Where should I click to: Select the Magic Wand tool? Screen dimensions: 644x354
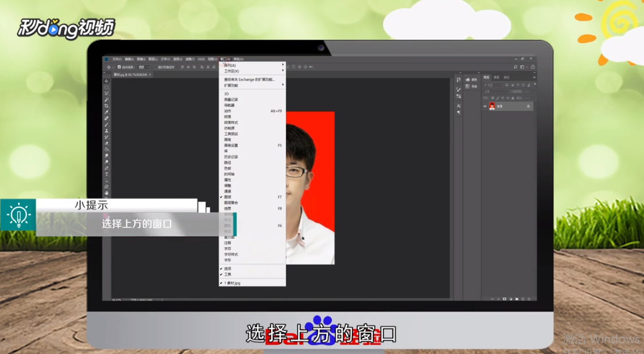click(x=107, y=100)
